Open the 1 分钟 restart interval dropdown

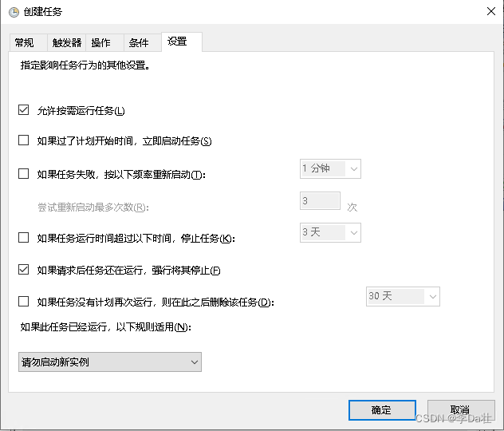tap(330, 169)
